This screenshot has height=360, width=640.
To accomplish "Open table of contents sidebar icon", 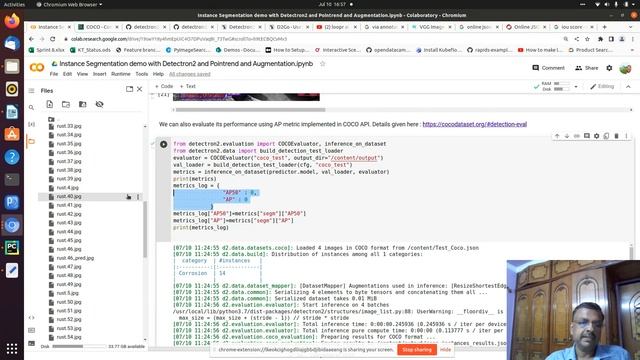I will [31, 91].
